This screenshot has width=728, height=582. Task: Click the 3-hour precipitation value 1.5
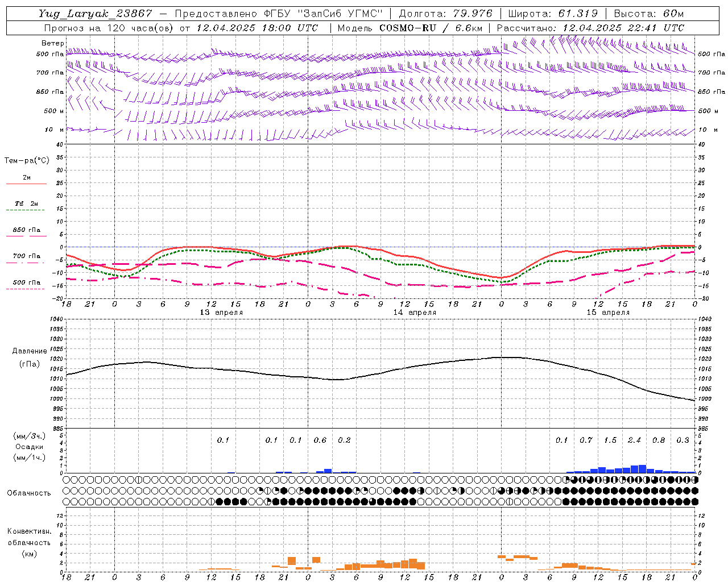(x=610, y=440)
